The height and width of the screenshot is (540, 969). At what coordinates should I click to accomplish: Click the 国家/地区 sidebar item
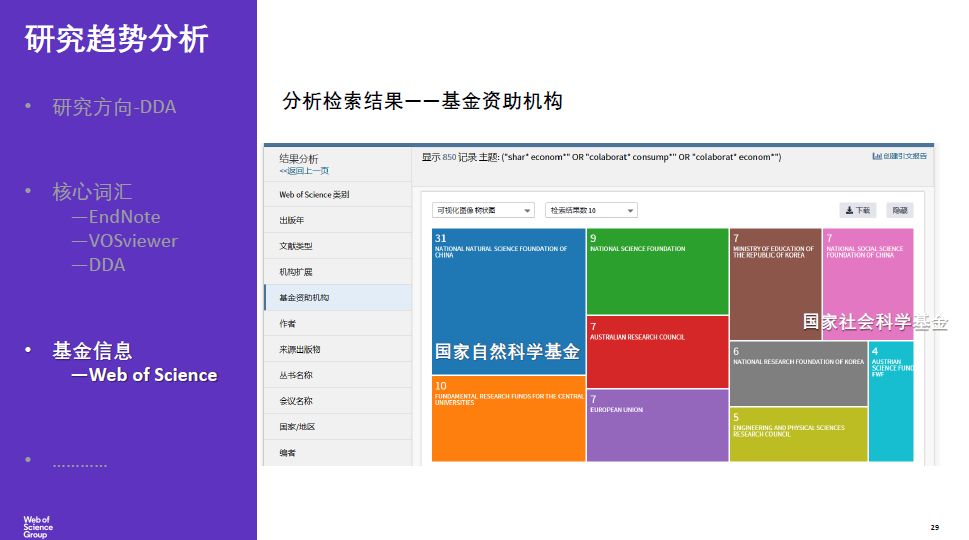297,427
